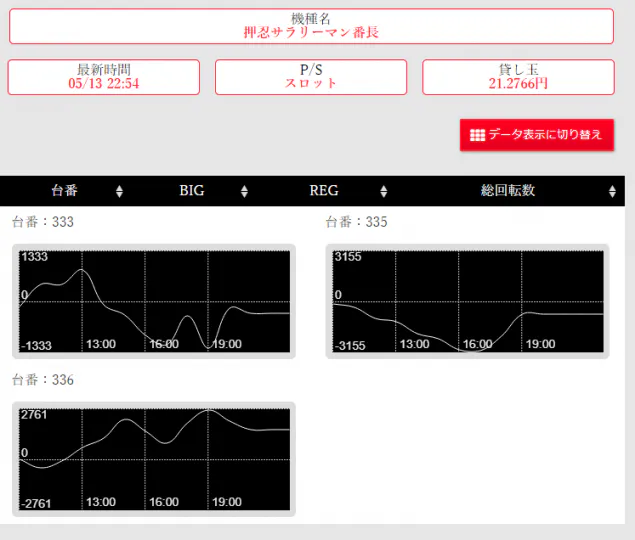635x540 pixels.
Task: Click the 機種名 label
Action: tap(311, 19)
